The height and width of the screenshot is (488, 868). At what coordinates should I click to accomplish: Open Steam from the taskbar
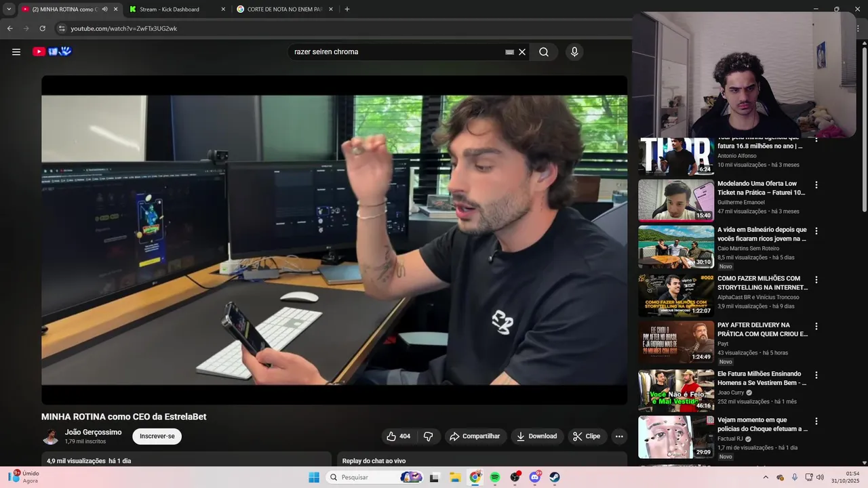[x=555, y=477]
